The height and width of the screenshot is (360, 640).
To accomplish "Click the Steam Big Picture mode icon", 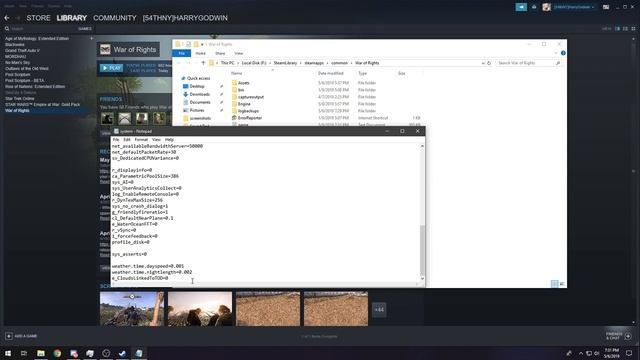I will (x=606, y=7).
